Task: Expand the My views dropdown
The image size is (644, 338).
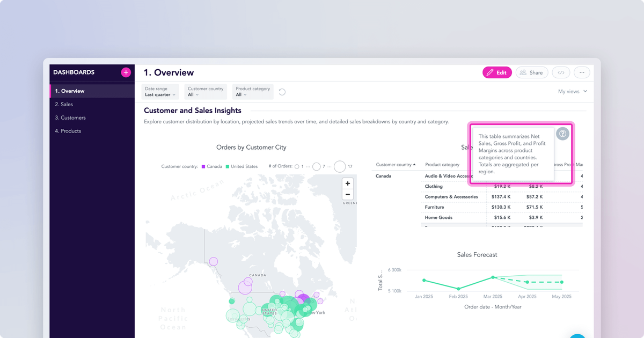Action: [x=572, y=91]
